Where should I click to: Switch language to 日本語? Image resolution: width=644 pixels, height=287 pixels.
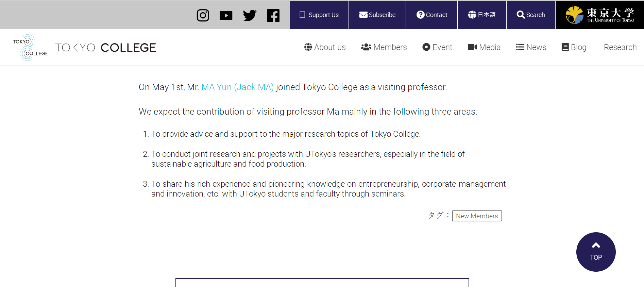[482, 15]
